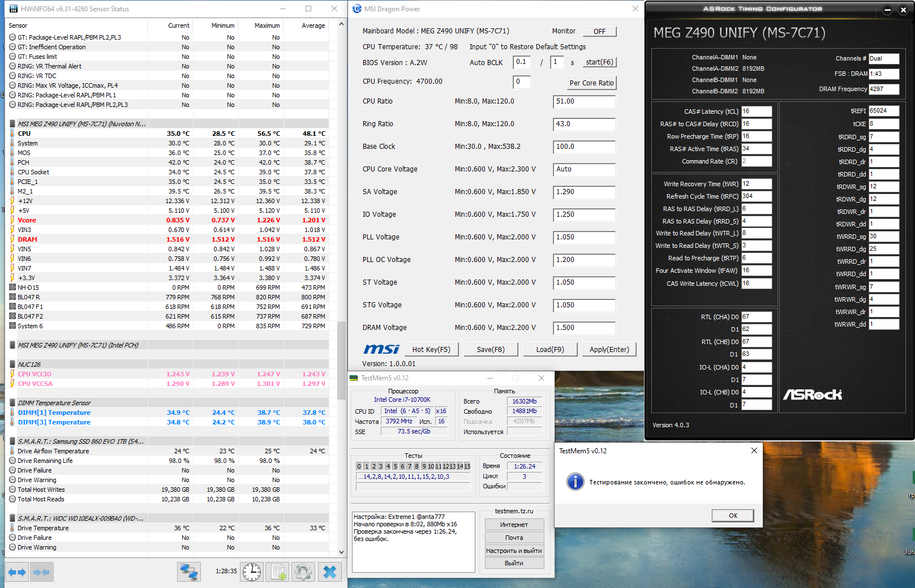Click the Nuvoton sensor group chip icon
Image resolution: width=915 pixels, height=588 pixels.
tap(12, 124)
